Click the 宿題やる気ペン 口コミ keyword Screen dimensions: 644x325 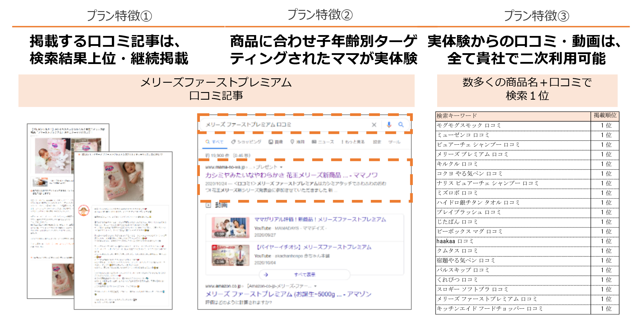[466, 261]
